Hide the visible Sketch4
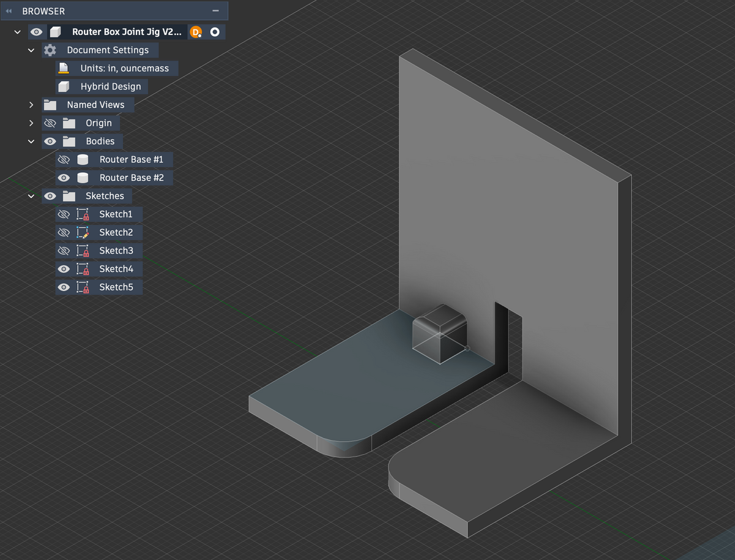This screenshot has width=735, height=560. [x=64, y=269]
